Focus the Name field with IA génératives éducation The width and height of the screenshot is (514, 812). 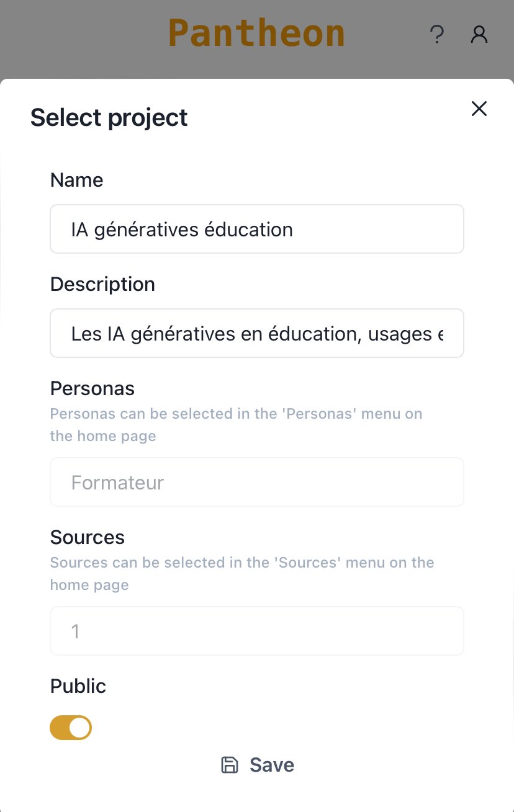[257, 229]
